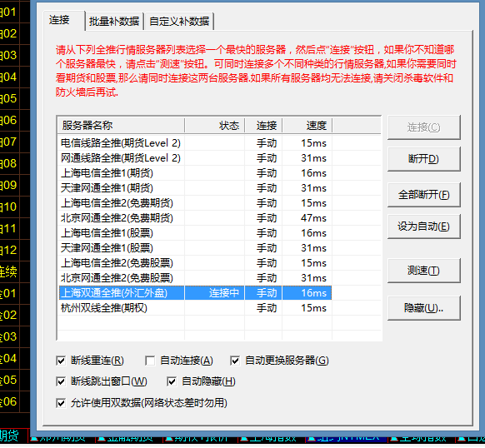485x448 pixels.
Task: Run speed test with 测速(T)
Action: (x=424, y=271)
